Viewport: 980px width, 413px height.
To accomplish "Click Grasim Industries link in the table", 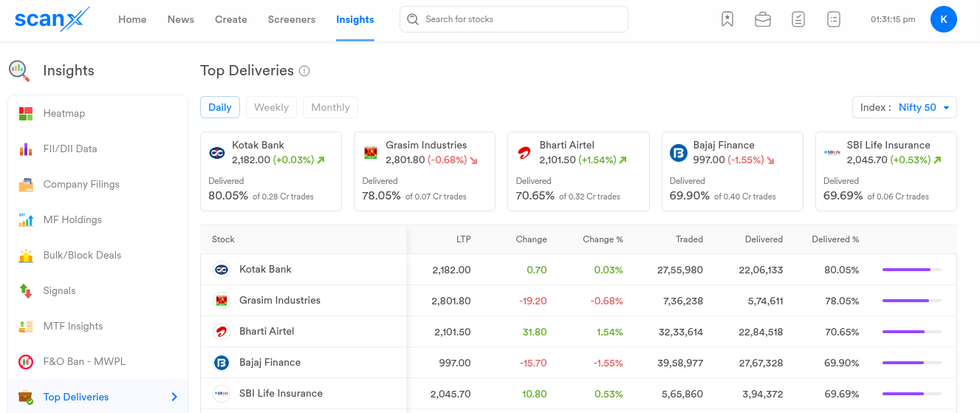I will (x=279, y=301).
